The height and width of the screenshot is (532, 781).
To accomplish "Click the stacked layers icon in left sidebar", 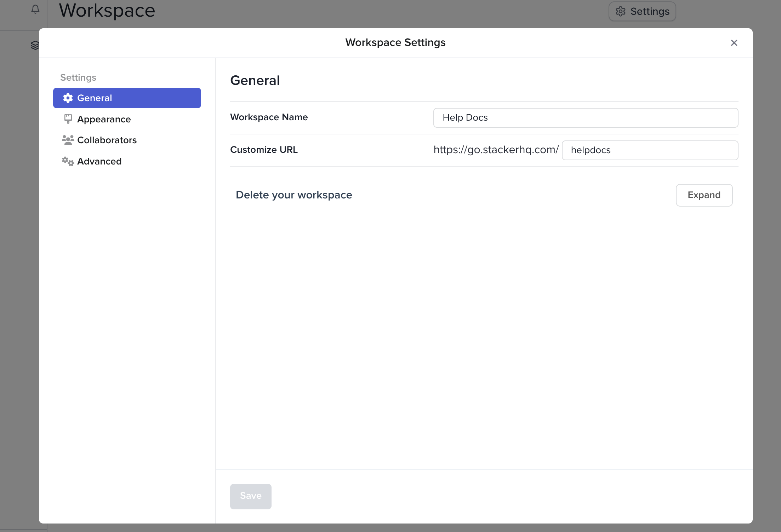I will 35,45.
